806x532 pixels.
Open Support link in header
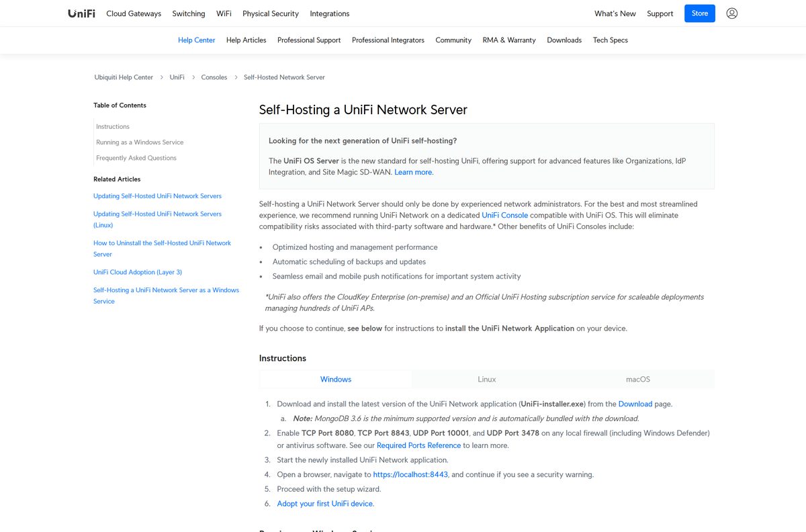pyautogui.click(x=660, y=13)
